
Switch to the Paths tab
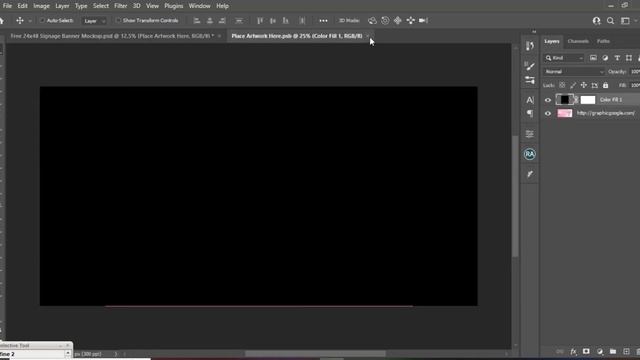(603, 41)
